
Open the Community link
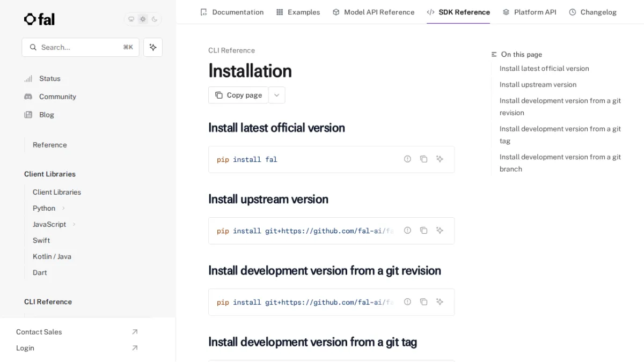tap(57, 97)
